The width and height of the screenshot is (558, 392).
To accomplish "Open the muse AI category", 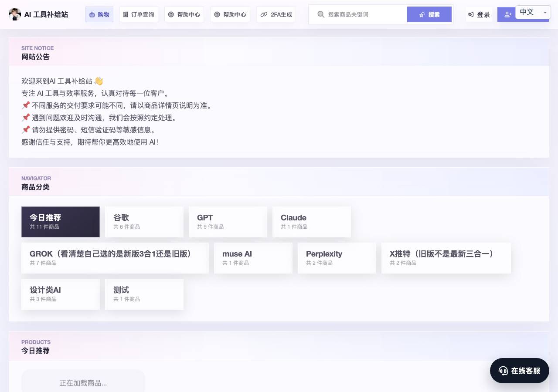I will click(x=253, y=258).
